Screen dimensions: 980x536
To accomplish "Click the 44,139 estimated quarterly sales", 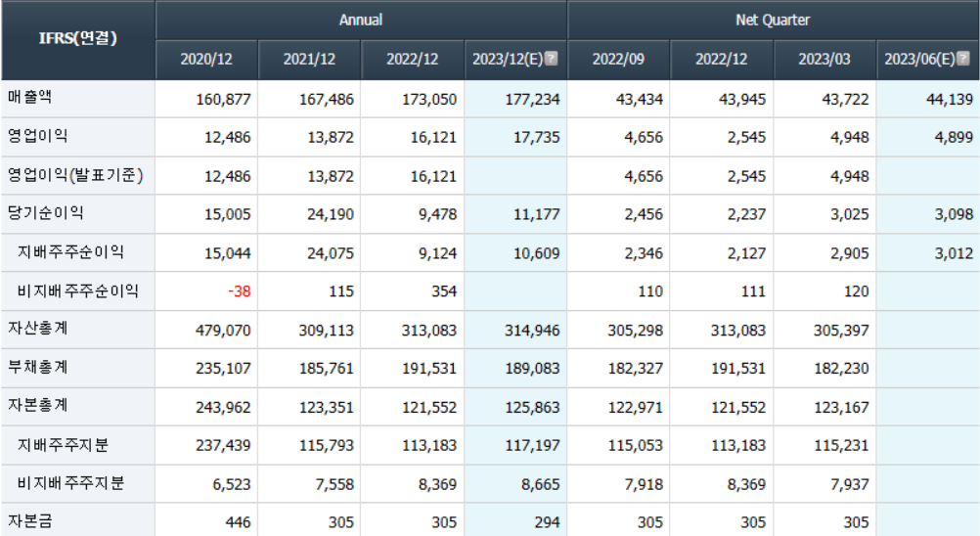I will click(x=950, y=100).
